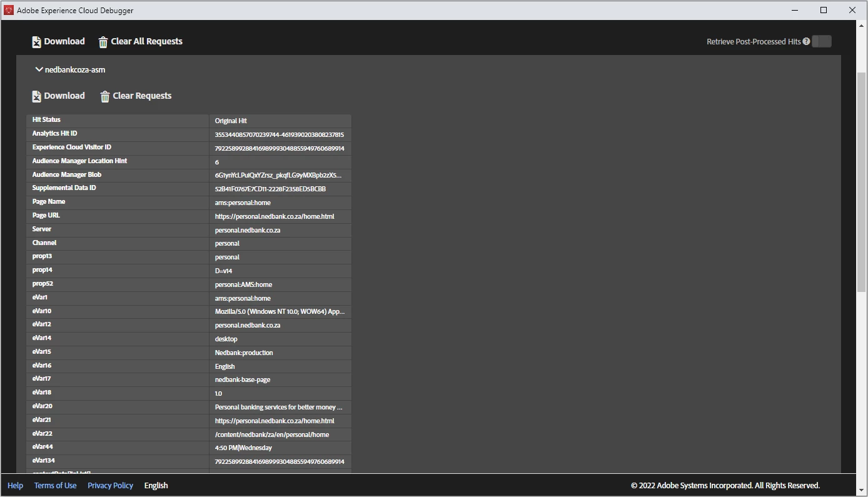Click the eVar20 'Personal banking services' value
The width and height of the screenshot is (868, 497).
click(279, 408)
